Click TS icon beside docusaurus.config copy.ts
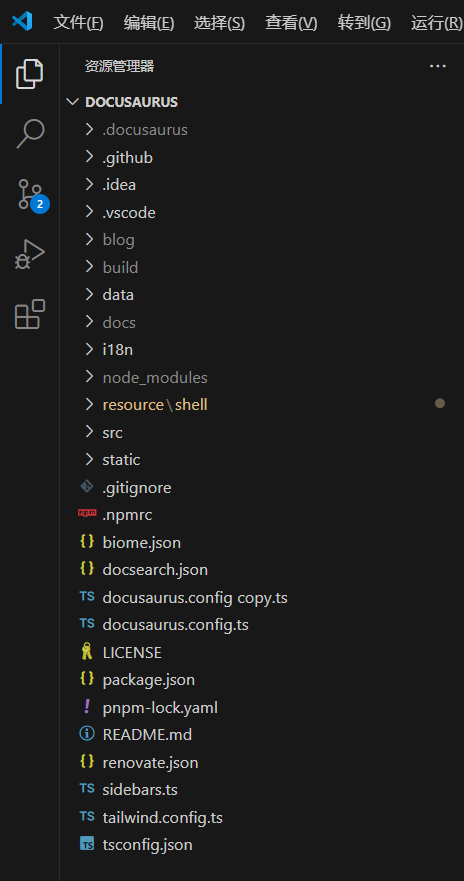Screen dimensions: 464x881 pyautogui.click(x=87, y=597)
